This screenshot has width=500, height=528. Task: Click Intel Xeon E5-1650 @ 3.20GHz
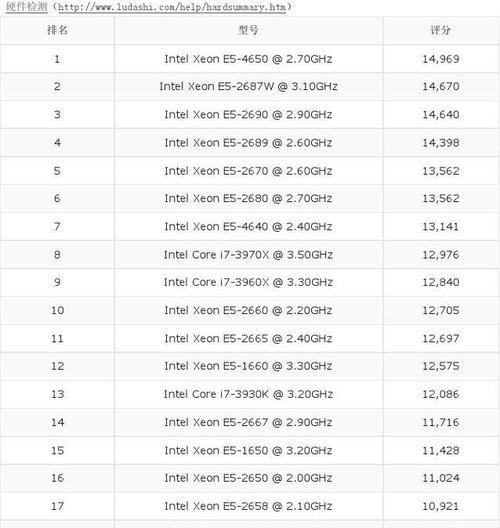(248, 451)
